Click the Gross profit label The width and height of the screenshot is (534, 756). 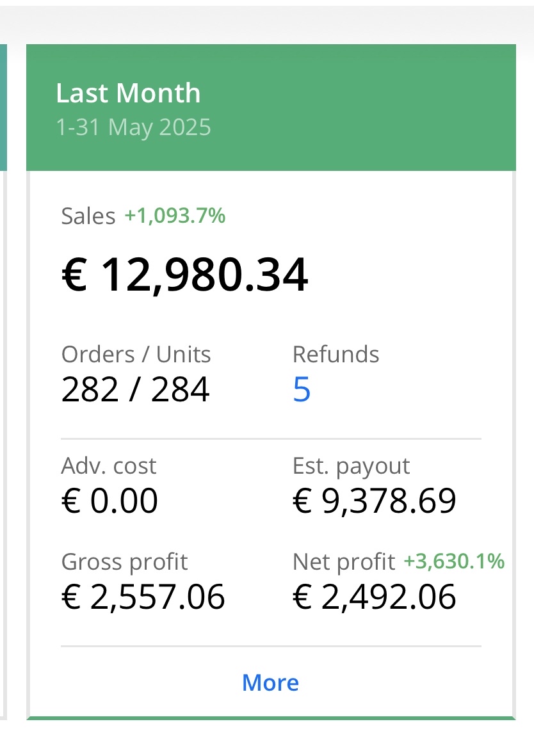[124, 563]
